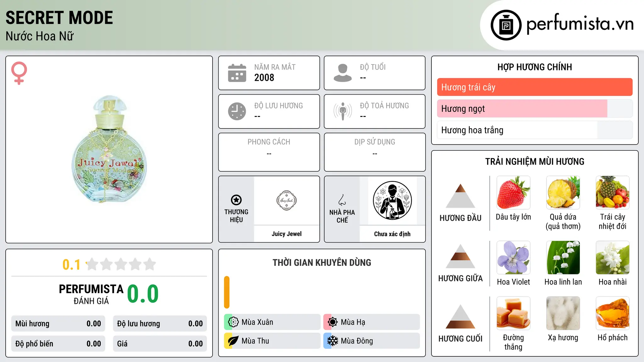Click the Trải nghiệm mùi hương heading
This screenshot has width=644, height=362.
pyautogui.click(x=535, y=162)
